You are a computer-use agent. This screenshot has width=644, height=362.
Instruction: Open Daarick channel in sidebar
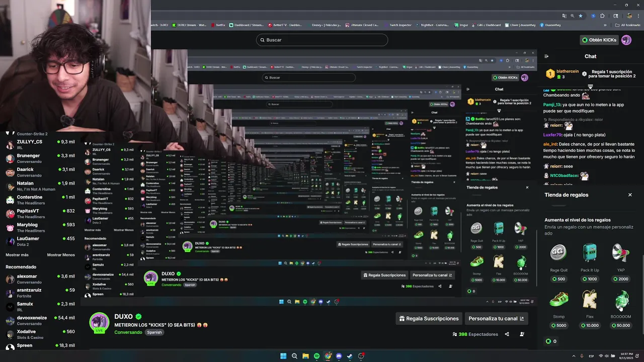(x=40, y=172)
